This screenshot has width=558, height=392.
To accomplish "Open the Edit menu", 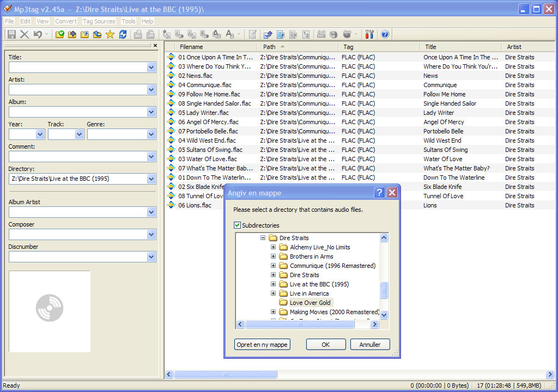I will (25, 21).
